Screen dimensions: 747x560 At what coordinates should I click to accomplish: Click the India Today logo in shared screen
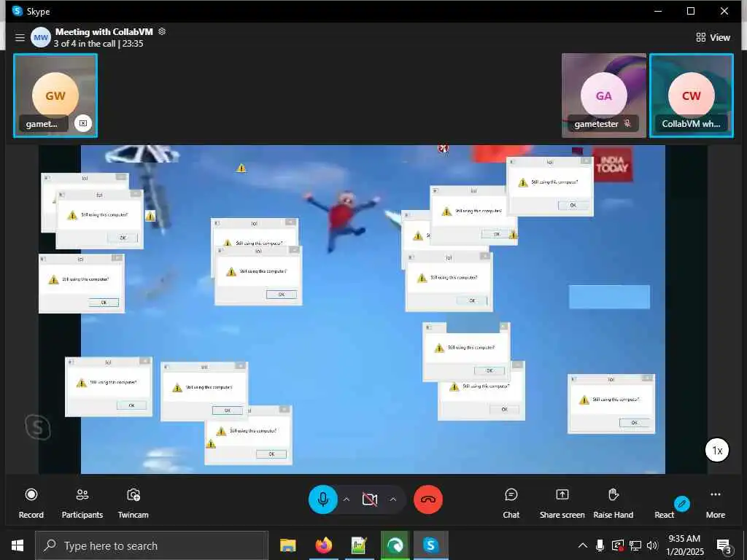point(612,165)
